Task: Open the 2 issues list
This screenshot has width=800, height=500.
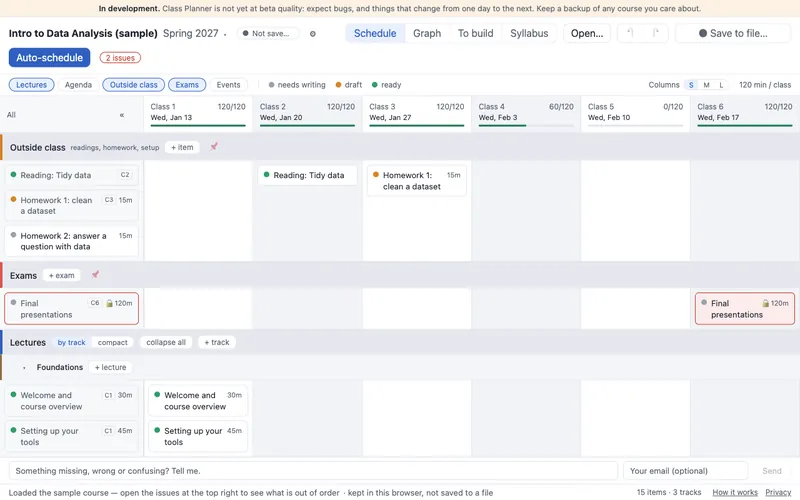Action: pos(120,58)
